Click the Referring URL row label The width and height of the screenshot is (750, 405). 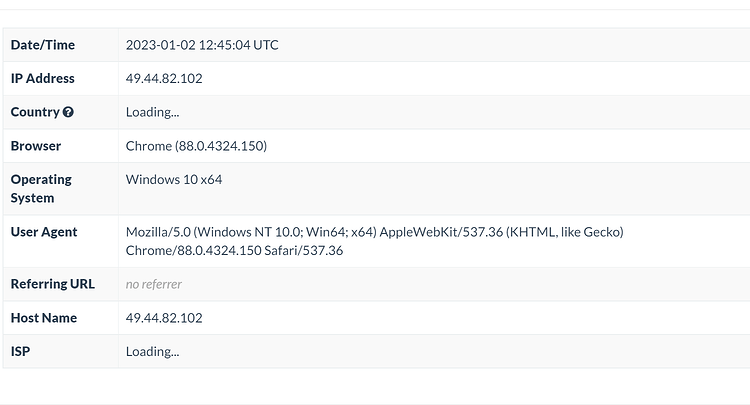53,284
